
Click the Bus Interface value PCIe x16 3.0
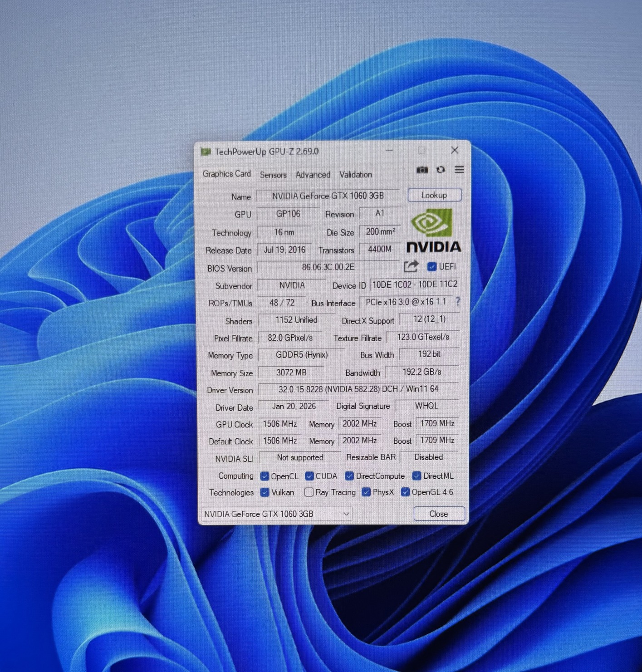pyautogui.click(x=406, y=302)
